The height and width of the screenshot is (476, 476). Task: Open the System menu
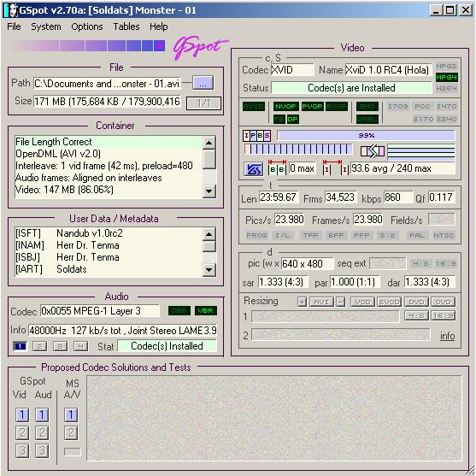pos(46,26)
